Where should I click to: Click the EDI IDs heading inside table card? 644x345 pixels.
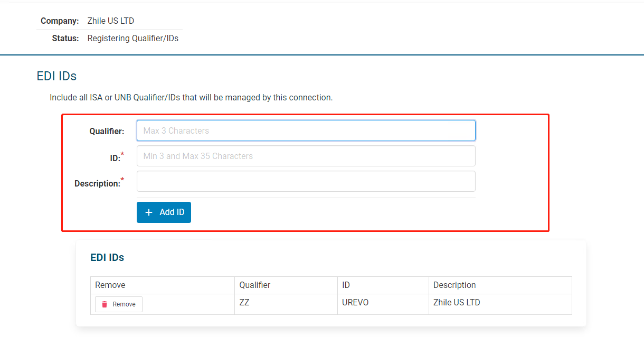(107, 258)
